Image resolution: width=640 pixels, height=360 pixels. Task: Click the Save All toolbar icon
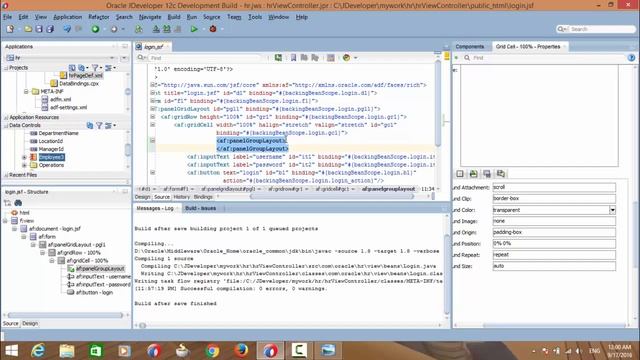pos(50,29)
